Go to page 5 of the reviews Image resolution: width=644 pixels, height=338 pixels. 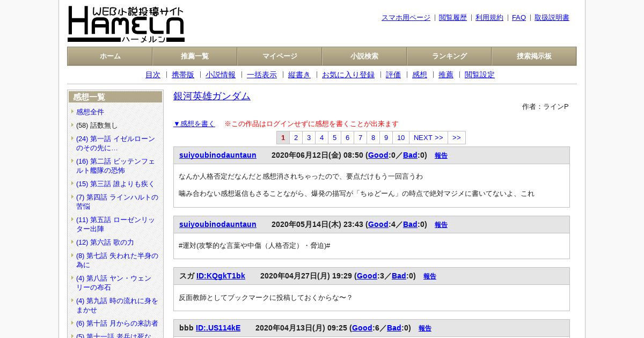pos(334,137)
